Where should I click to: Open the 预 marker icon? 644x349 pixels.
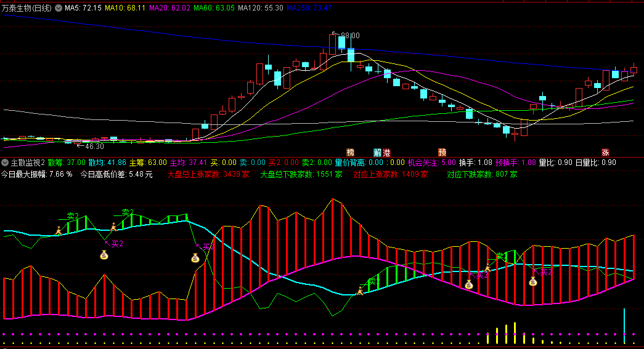tap(442, 153)
